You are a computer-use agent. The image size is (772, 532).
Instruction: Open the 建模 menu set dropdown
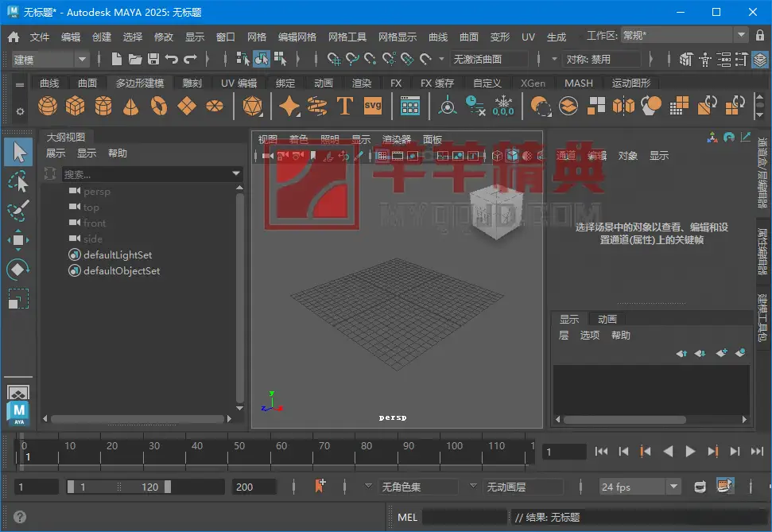[x=50, y=60]
